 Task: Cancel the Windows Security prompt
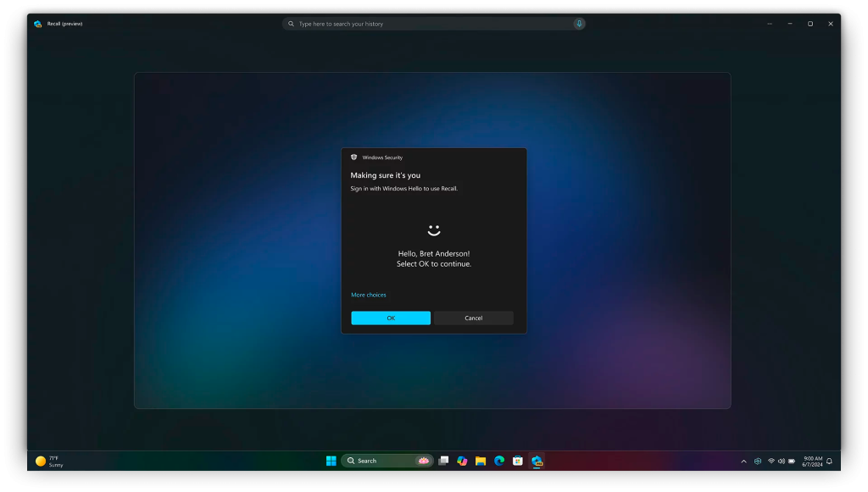[x=473, y=318]
